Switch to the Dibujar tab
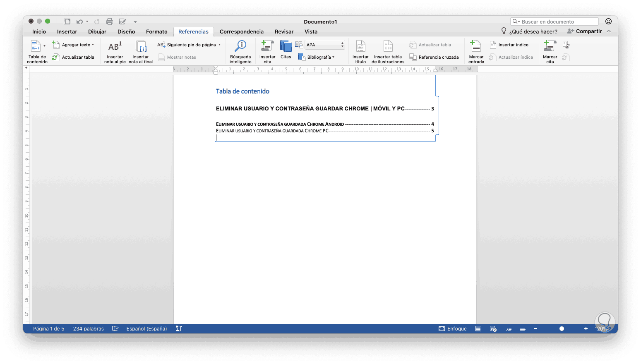This screenshot has height=364, width=641. pyautogui.click(x=97, y=32)
